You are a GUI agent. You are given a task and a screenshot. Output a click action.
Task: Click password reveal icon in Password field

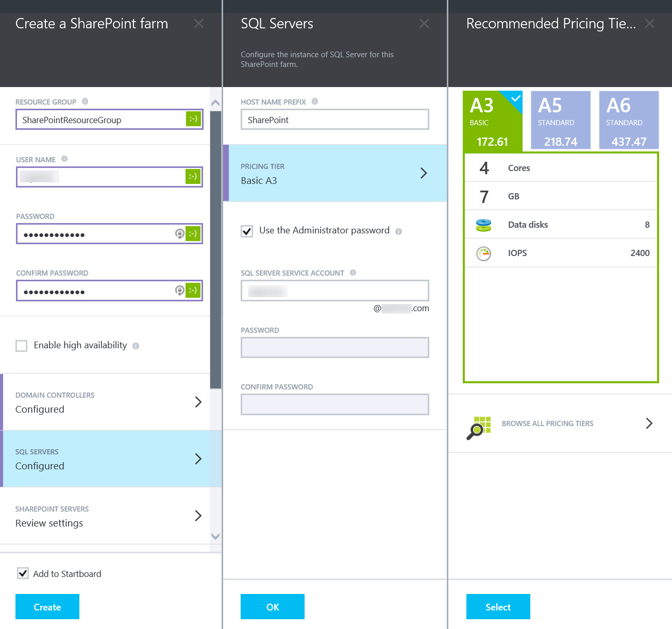[179, 234]
